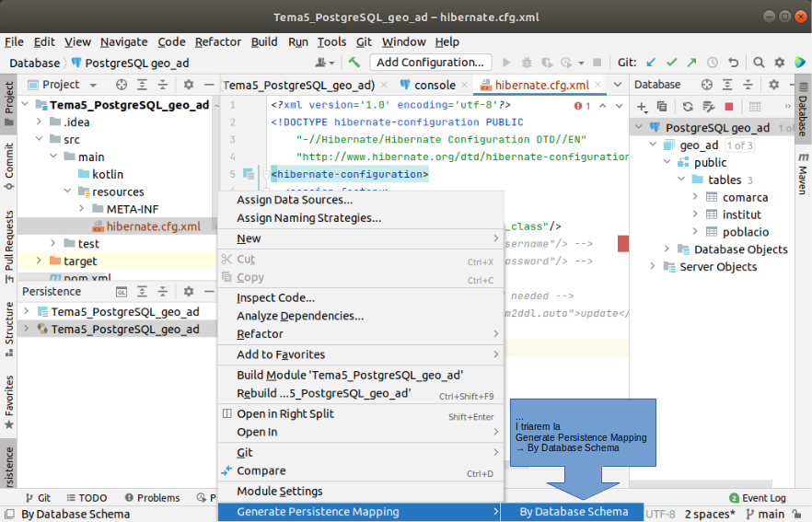Collapse all in Project panel toolbar

(x=163, y=85)
